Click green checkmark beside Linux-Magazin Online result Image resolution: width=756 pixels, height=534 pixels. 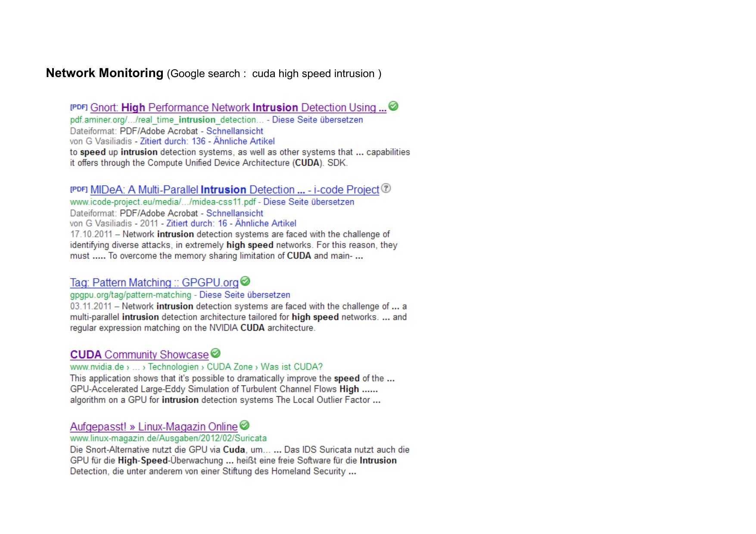click(x=244, y=425)
